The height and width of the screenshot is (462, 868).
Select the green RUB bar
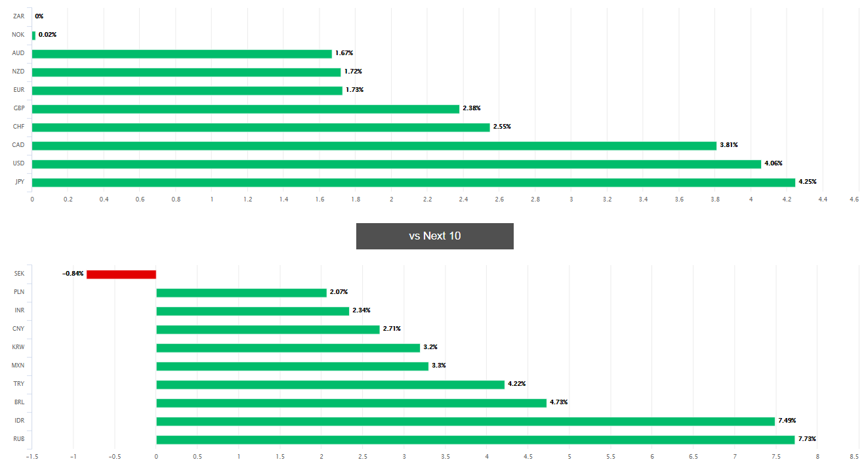coord(475,440)
